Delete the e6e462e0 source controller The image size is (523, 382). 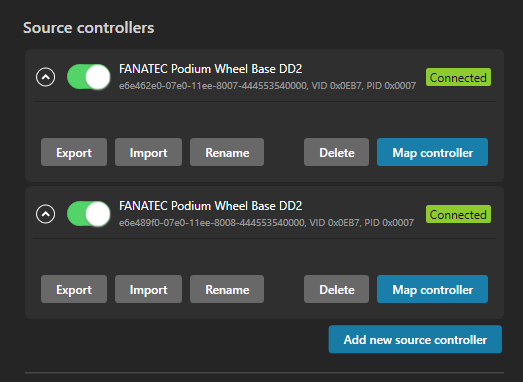tap(337, 152)
